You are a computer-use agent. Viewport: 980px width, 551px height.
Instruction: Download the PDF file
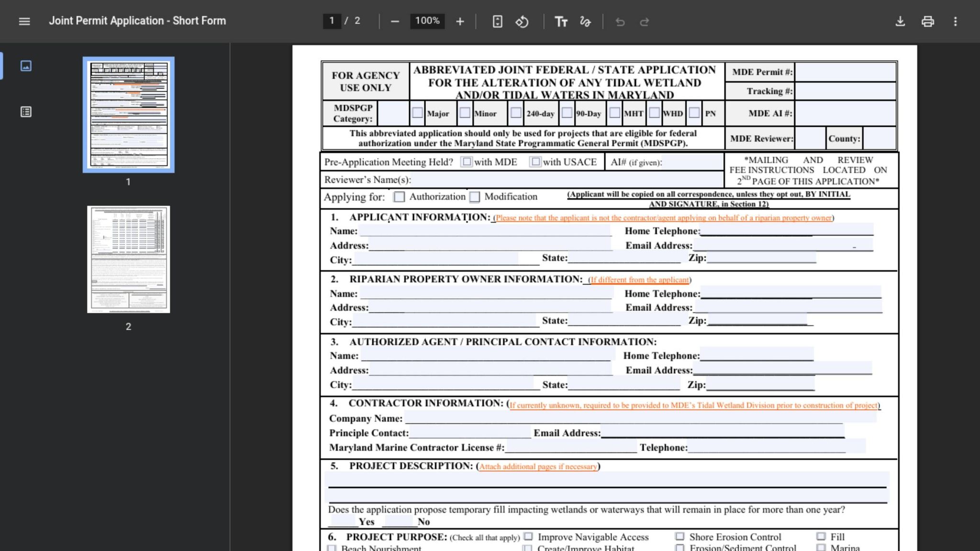[900, 22]
